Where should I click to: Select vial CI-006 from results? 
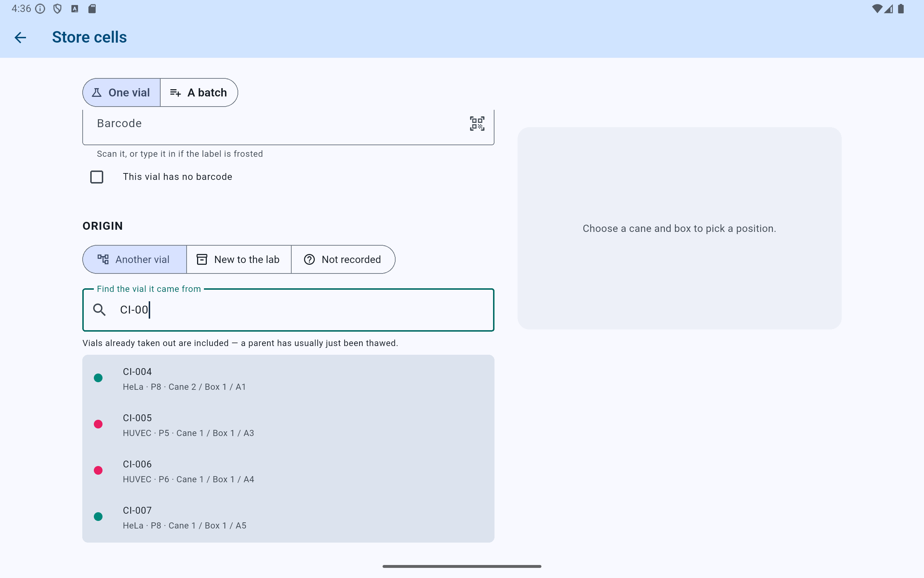(288, 471)
